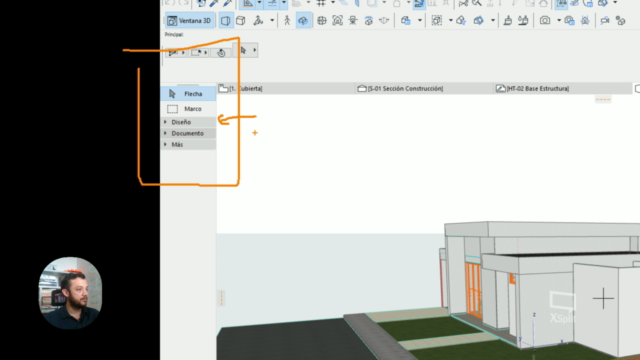Open the snap guides dropdown arrow
The height and width of the screenshot is (360, 640).
point(284,3)
